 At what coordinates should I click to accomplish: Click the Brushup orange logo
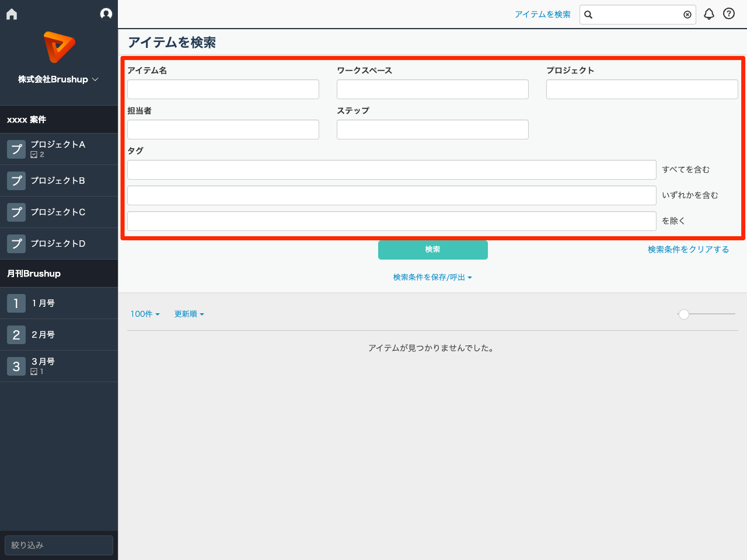pyautogui.click(x=59, y=47)
